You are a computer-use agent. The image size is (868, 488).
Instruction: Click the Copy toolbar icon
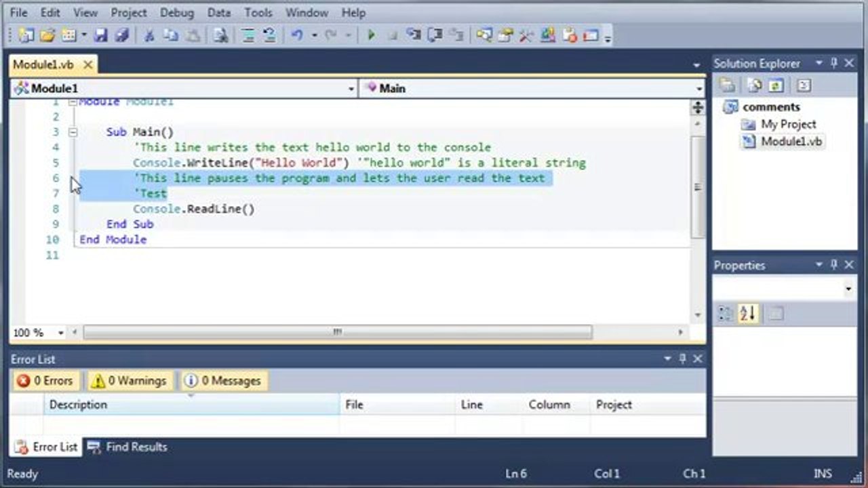[170, 35]
